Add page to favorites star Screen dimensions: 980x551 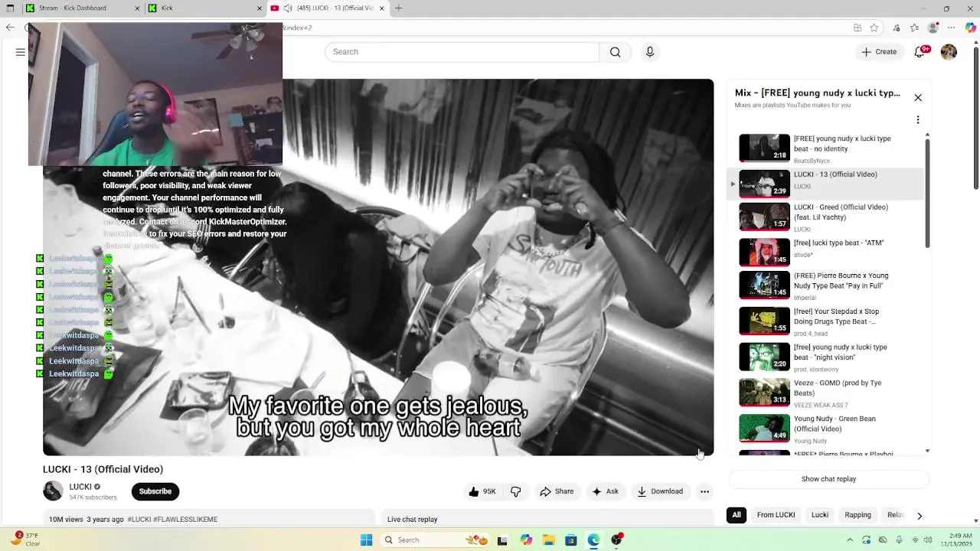pos(874,28)
